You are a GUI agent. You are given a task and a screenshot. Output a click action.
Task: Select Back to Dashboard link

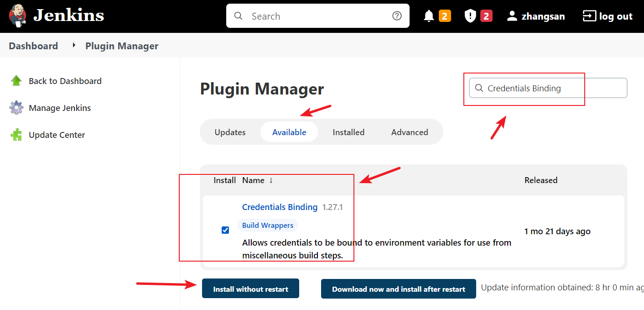click(x=65, y=81)
